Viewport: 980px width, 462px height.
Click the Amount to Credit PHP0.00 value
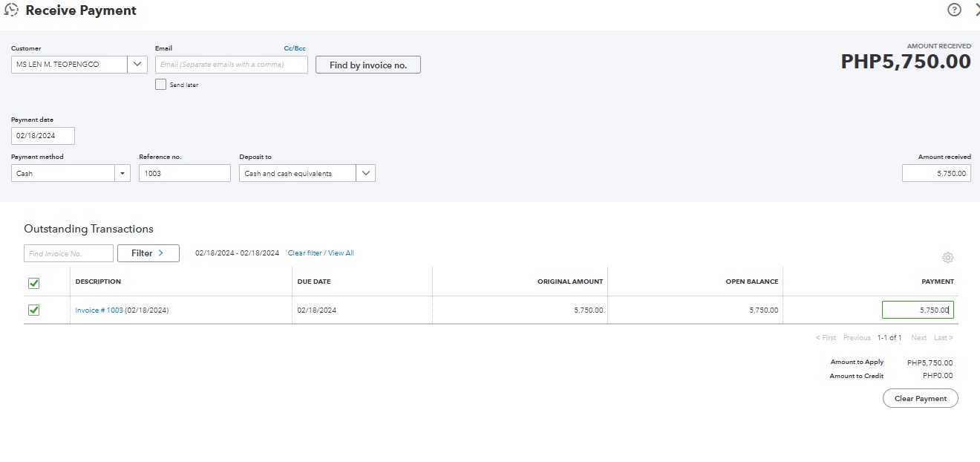[x=938, y=376]
